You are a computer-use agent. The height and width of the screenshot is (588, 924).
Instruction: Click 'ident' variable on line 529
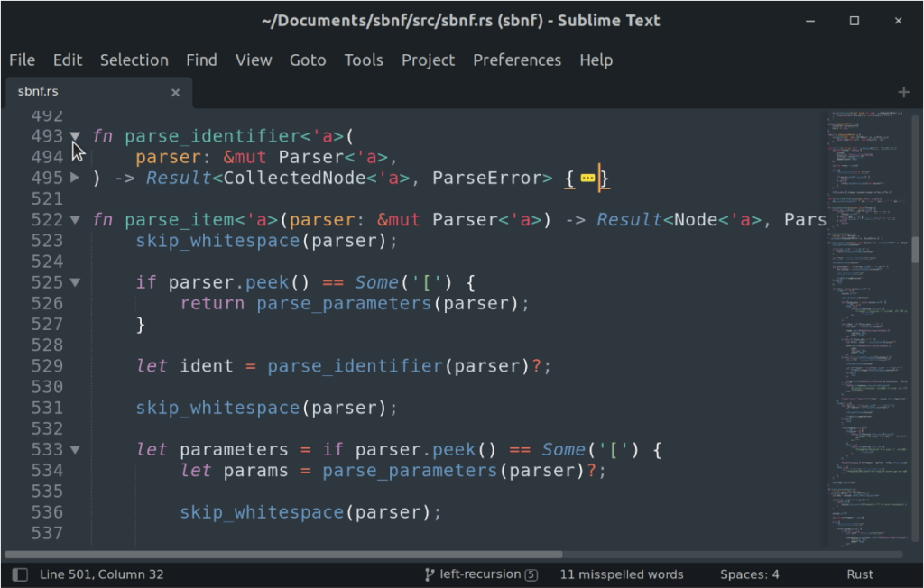tap(207, 366)
